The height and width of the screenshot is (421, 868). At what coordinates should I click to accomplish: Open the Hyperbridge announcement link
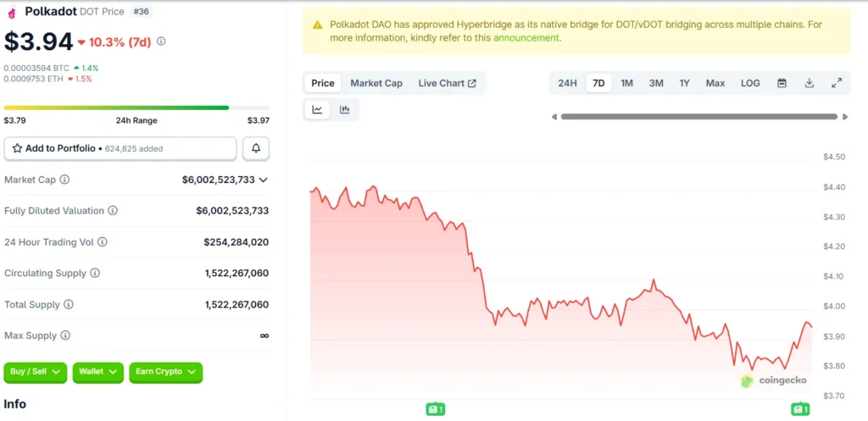tap(526, 38)
